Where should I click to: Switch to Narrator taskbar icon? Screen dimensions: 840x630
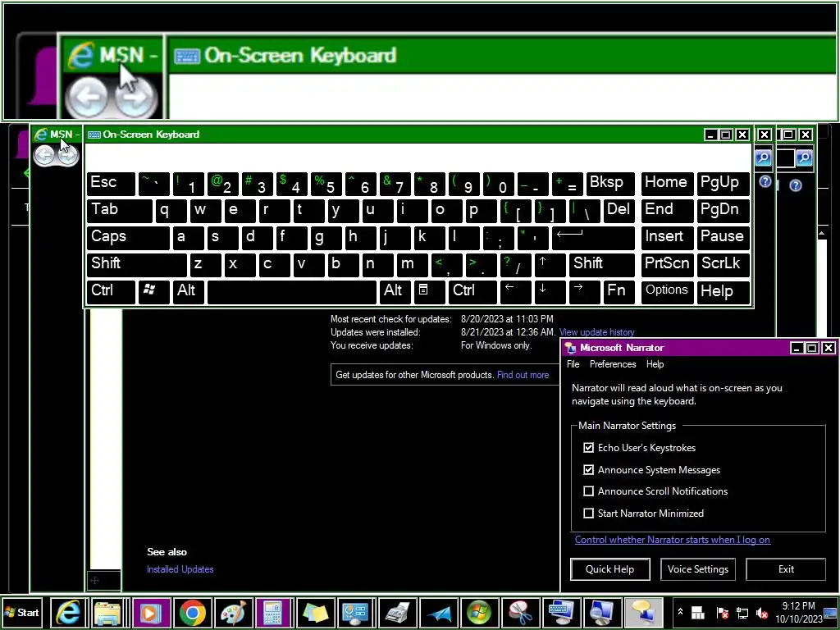tap(643, 612)
